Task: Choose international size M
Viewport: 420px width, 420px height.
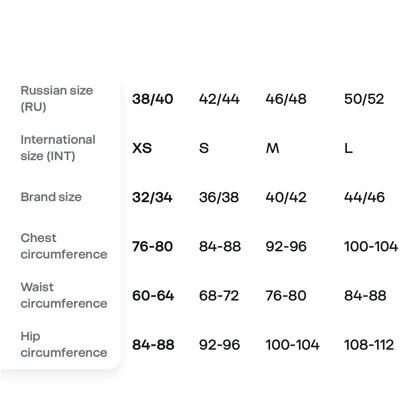Action: coord(272,148)
